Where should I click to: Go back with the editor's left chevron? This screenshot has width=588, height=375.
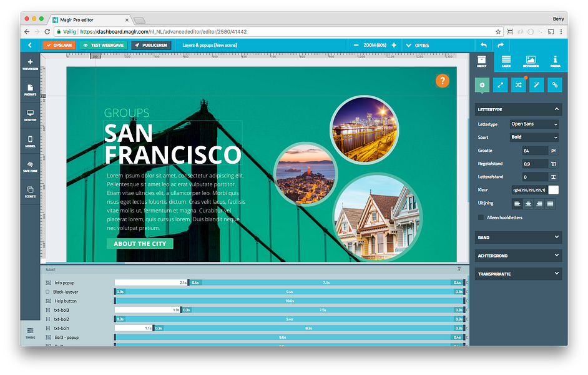tap(30, 45)
